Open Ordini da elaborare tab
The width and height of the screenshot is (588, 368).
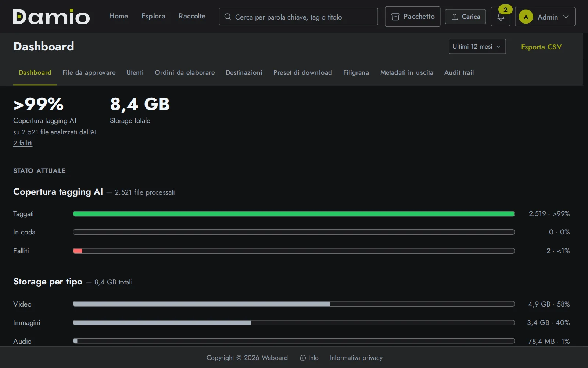(184, 72)
